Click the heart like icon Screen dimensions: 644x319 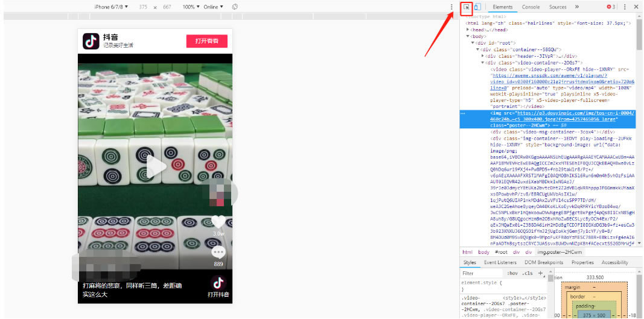point(218,222)
